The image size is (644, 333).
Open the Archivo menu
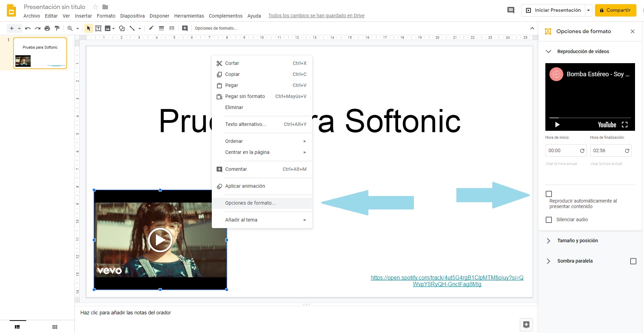[x=32, y=16]
